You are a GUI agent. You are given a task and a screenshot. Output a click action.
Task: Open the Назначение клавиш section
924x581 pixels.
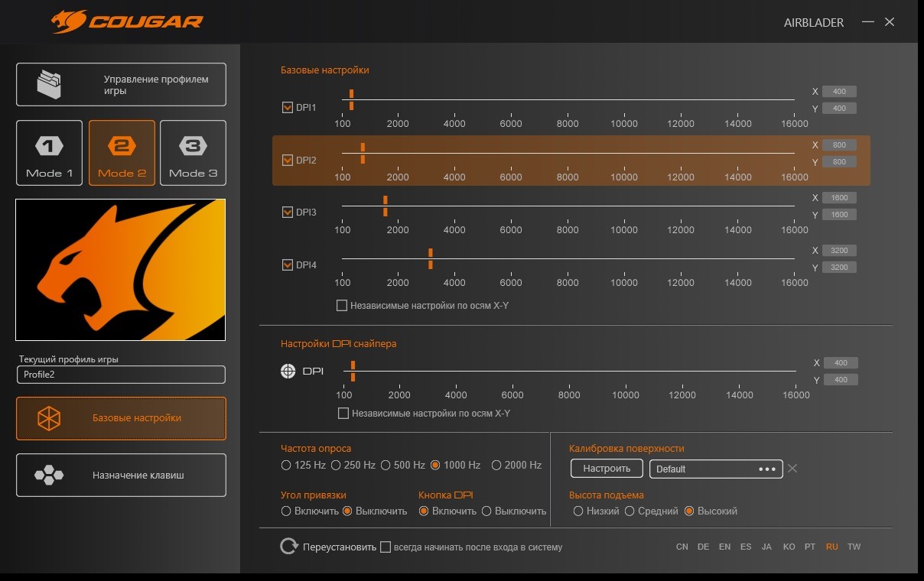121,475
